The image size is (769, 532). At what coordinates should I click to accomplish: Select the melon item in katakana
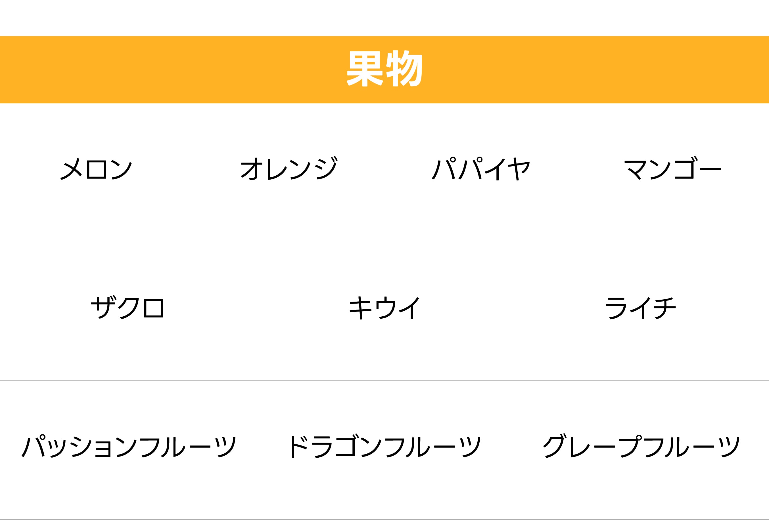click(x=96, y=169)
